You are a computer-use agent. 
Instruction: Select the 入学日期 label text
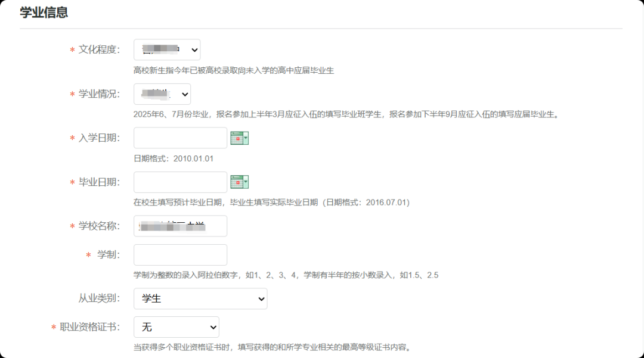[99, 138]
